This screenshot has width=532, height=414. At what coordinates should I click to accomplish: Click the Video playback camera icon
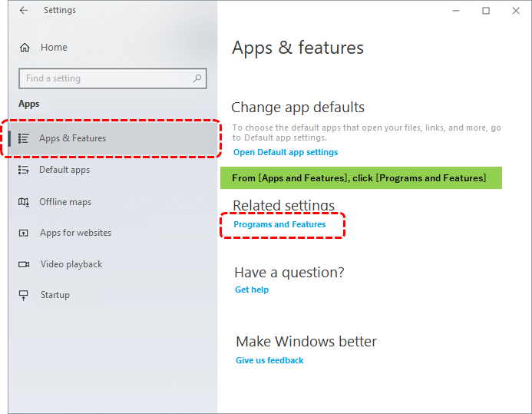tap(24, 264)
